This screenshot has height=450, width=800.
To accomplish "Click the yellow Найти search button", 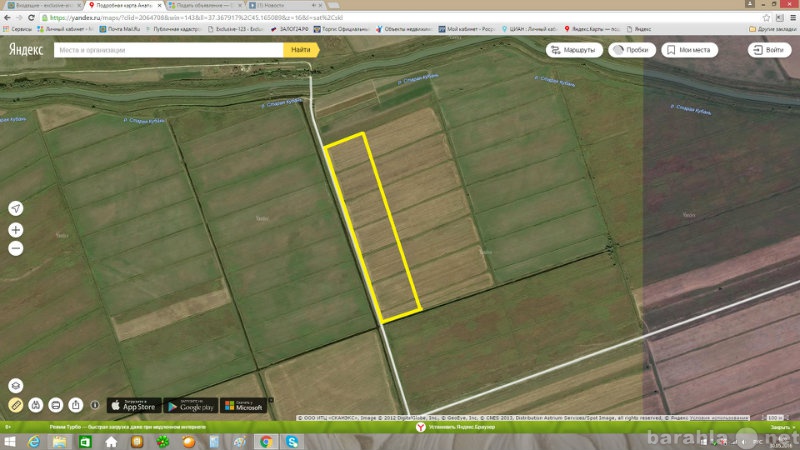I will coord(301,50).
